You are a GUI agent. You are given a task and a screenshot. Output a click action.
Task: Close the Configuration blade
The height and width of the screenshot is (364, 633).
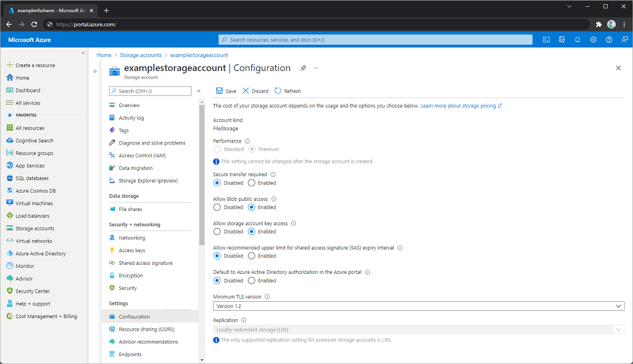tap(618, 68)
